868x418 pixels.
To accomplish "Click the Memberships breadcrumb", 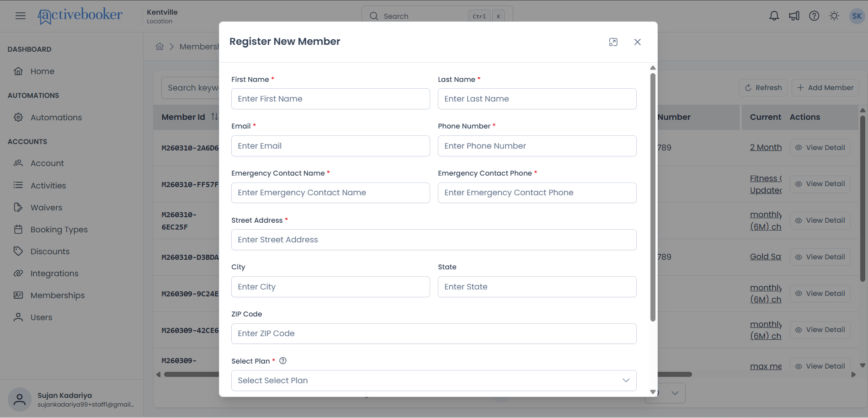I will [x=199, y=47].
